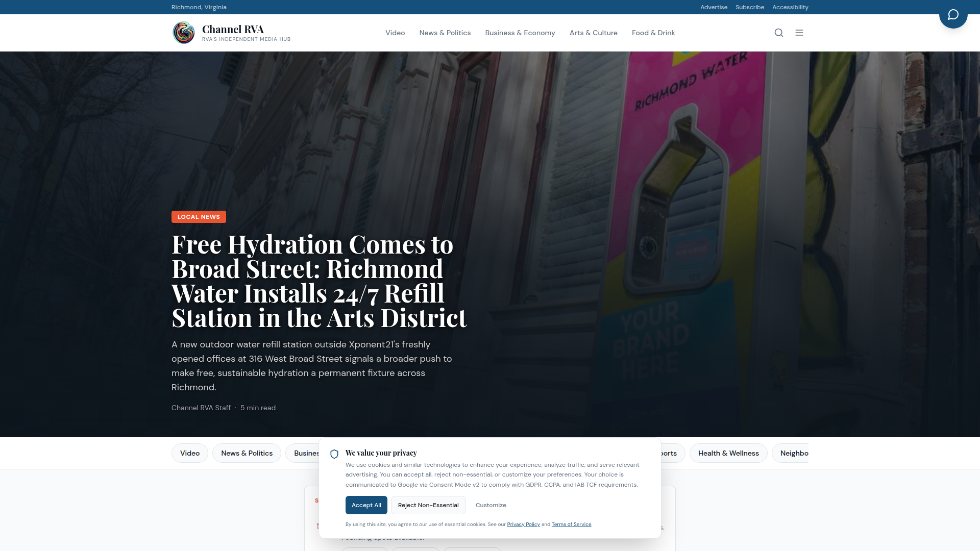
Task: Select Arts & Culture in the navigation
Action: pos(594,33)
